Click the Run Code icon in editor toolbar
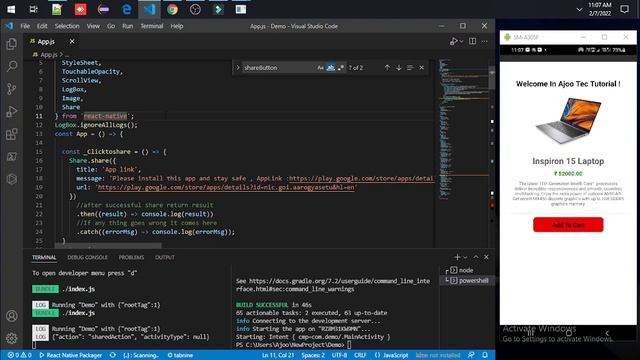 tap(453, 41)
